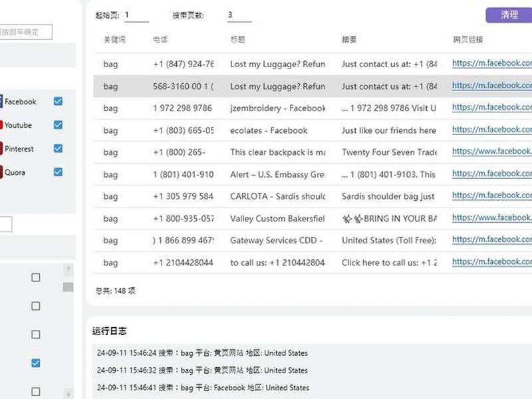Select phone cell +1 305 979 584
Viewport: 532px width, 399px height.
[x=184, y=196]
